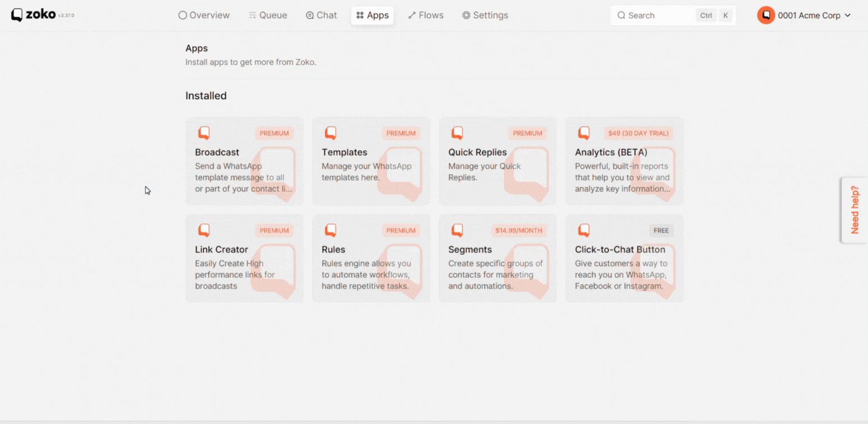The width and height of the screenshot is (868, 424).
Task: Click the Chat bubble icon
Action: (x=310, y=15)
